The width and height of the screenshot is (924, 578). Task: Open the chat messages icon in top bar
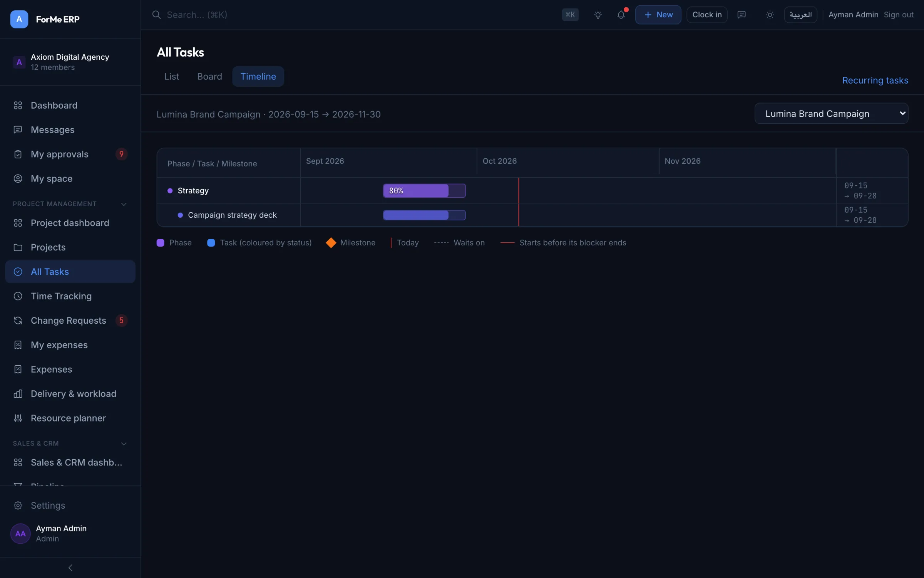(741, 15)
